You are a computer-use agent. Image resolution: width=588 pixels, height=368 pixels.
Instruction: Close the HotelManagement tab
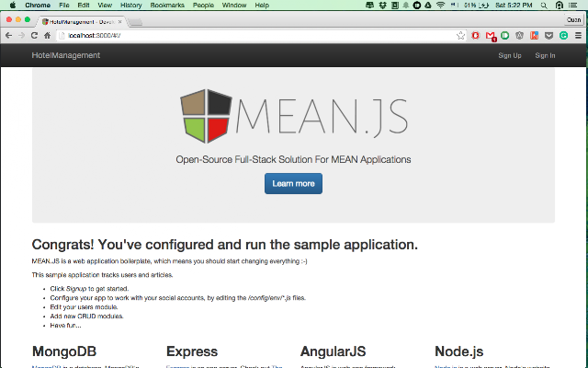120,22
